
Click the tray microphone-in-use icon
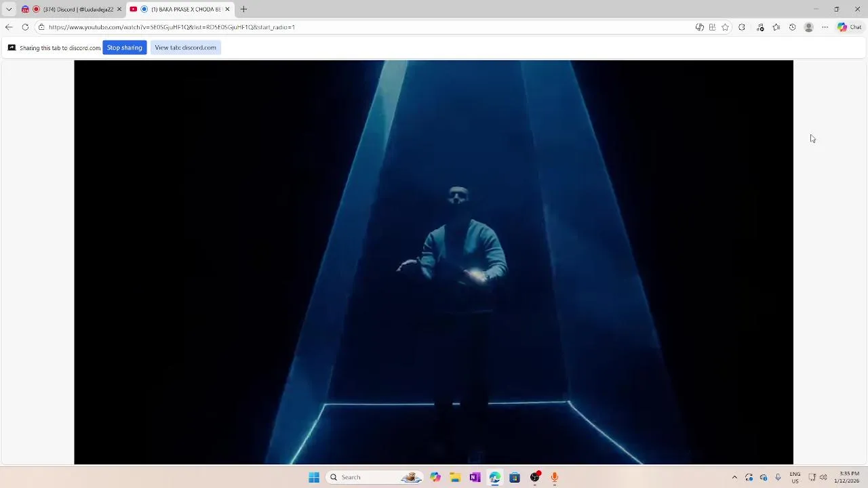(x=778, y=477)
